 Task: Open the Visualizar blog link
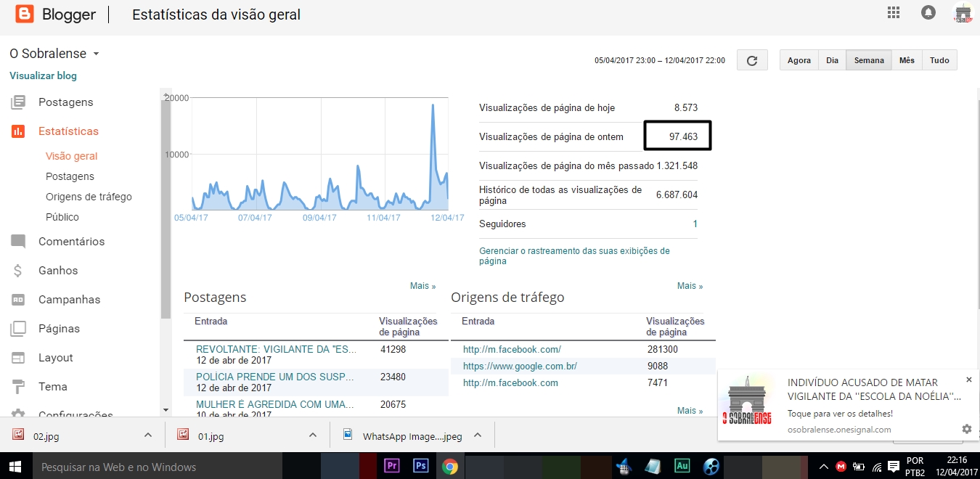43,75
